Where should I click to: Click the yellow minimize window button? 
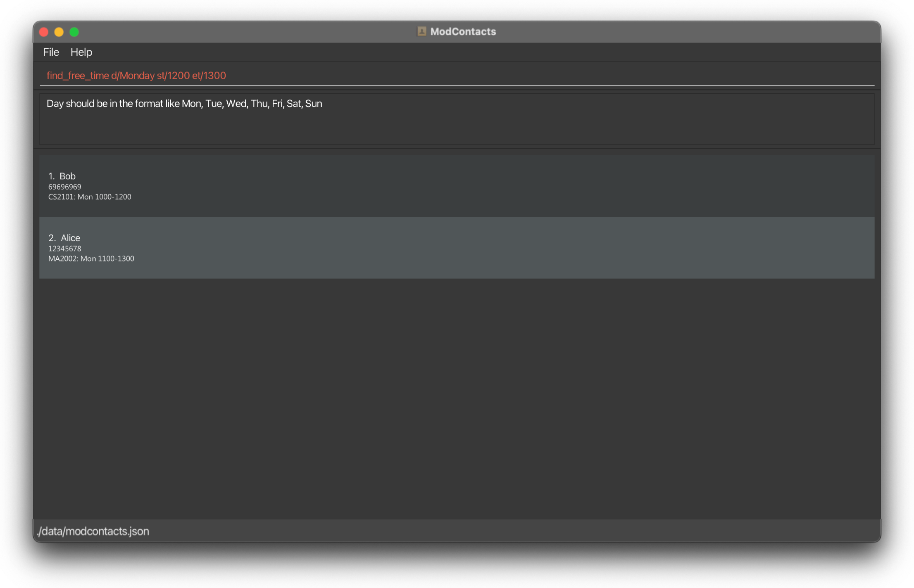pos(59,32)
